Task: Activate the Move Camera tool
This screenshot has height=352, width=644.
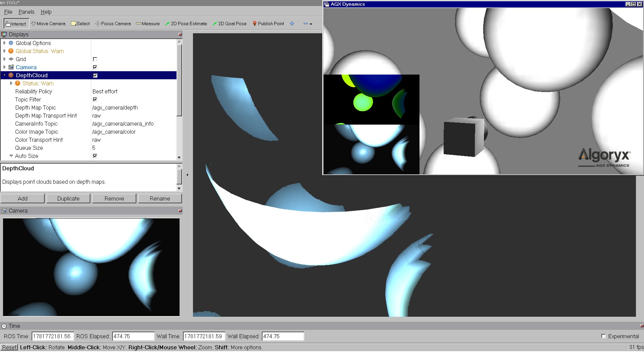Action: click(48, 24)
